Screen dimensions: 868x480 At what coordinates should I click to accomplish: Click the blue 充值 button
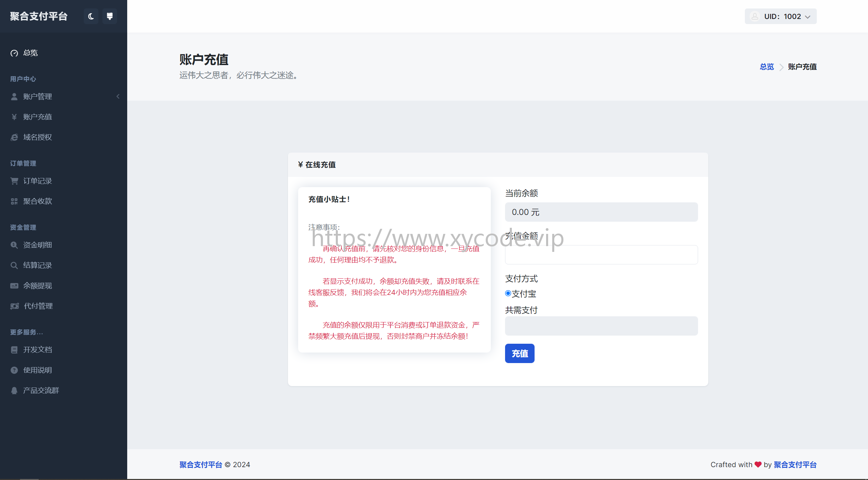point(520,354)
